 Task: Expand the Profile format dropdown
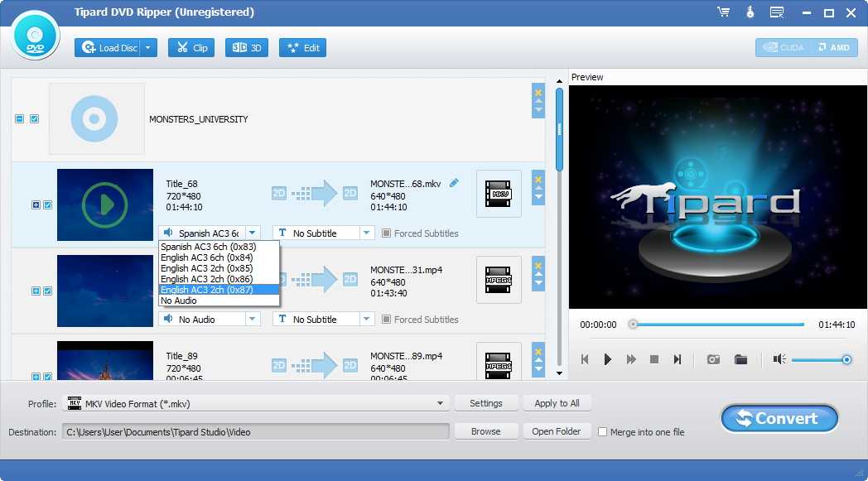tap(441, 404)
